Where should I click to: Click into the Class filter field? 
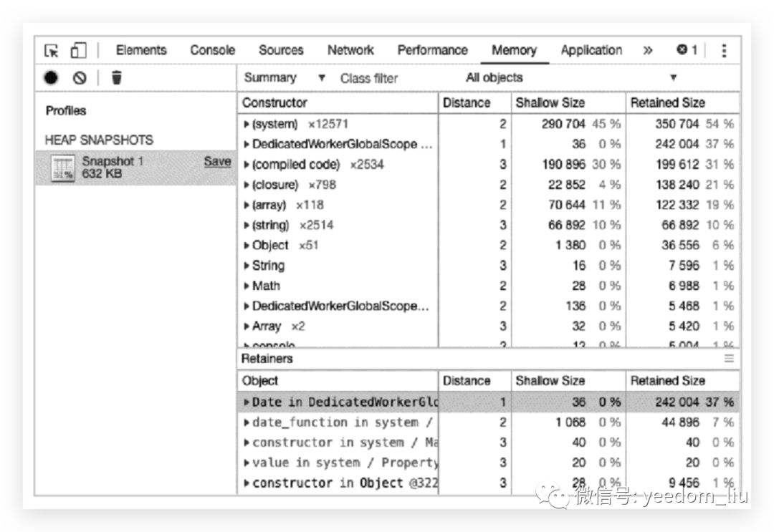[x=387, y=79]
